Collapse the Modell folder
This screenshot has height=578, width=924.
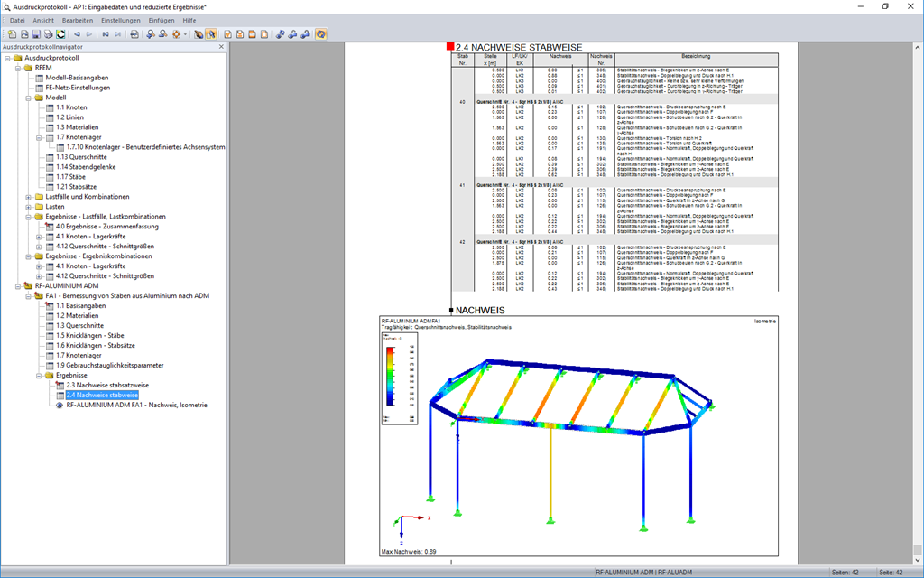click(x=29, y=98)
